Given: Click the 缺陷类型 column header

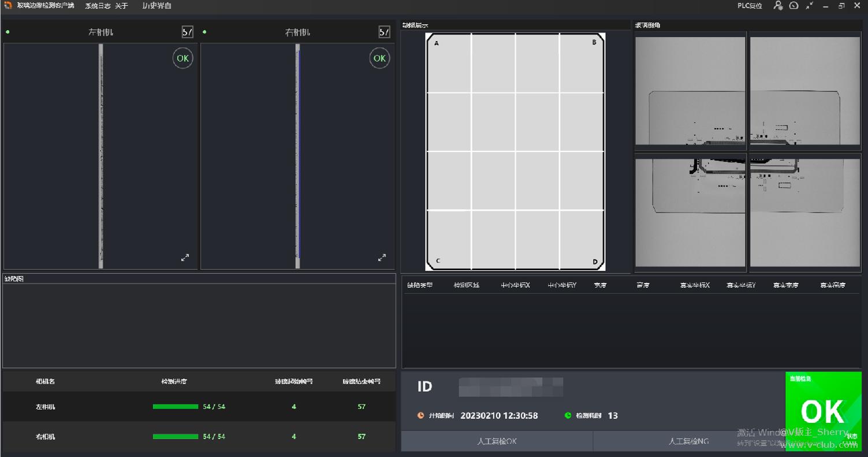Looking at the screenshot, I should (x=420, y=285).
